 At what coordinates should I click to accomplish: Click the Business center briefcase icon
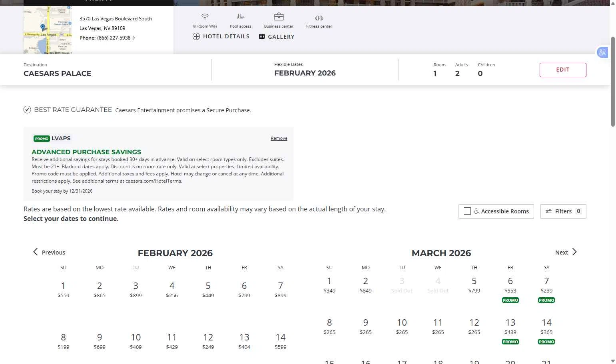[x=279, y=17]
